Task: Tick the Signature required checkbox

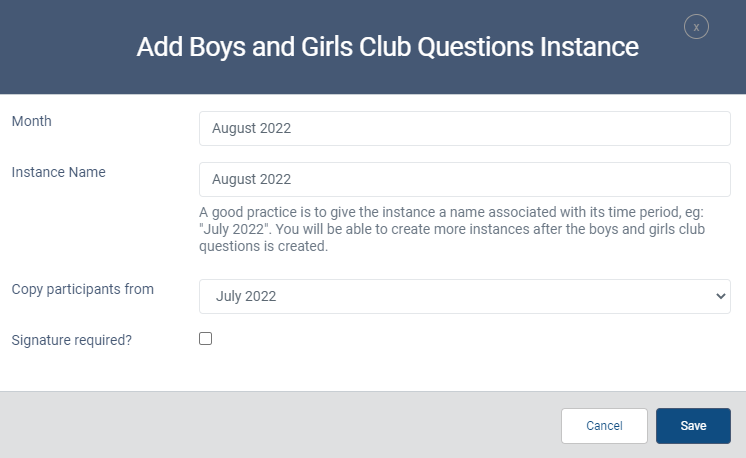Action: tap(206, 339)
